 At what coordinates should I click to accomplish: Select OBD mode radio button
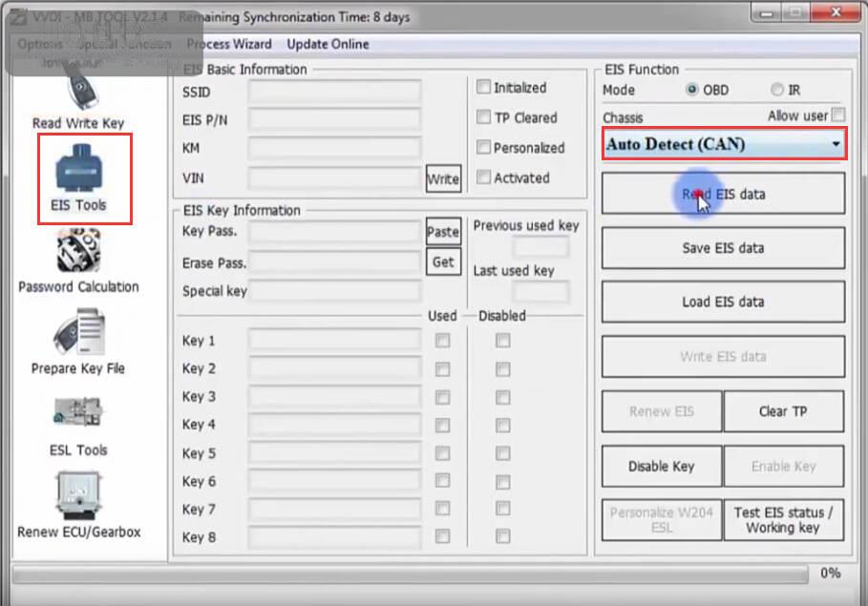pos(691,89)
